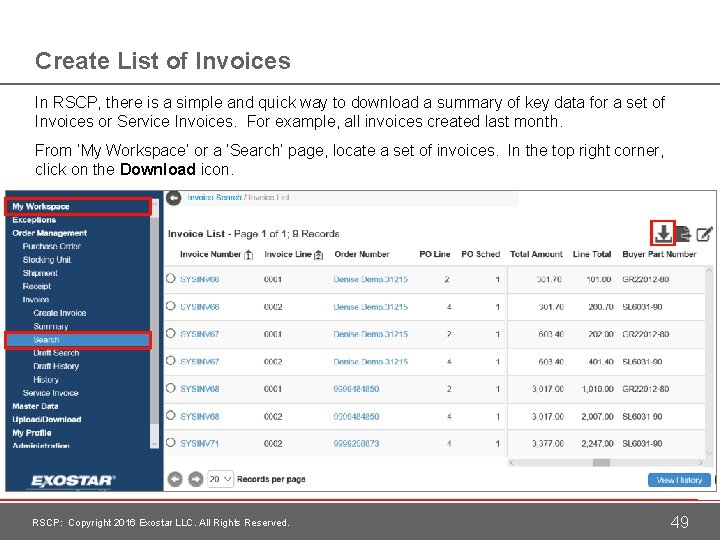
Task: Open Stocking Unit in the sidebar
Action: coord(47,259)
